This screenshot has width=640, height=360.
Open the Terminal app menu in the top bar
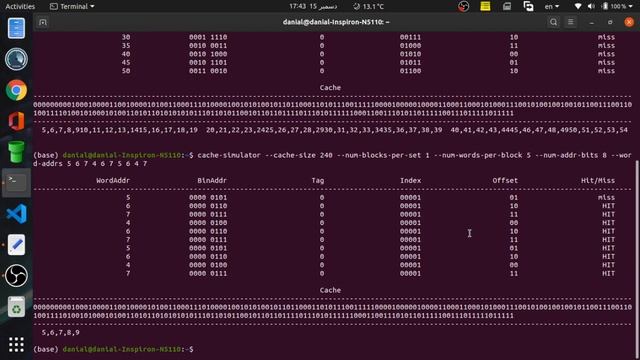[x=72, y=7]
